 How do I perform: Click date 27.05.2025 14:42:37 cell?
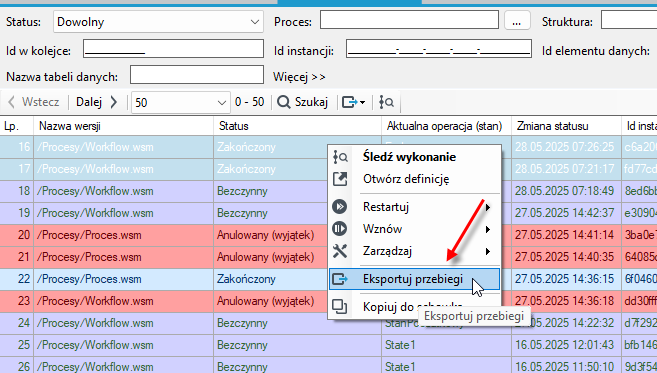click(564, 213)
